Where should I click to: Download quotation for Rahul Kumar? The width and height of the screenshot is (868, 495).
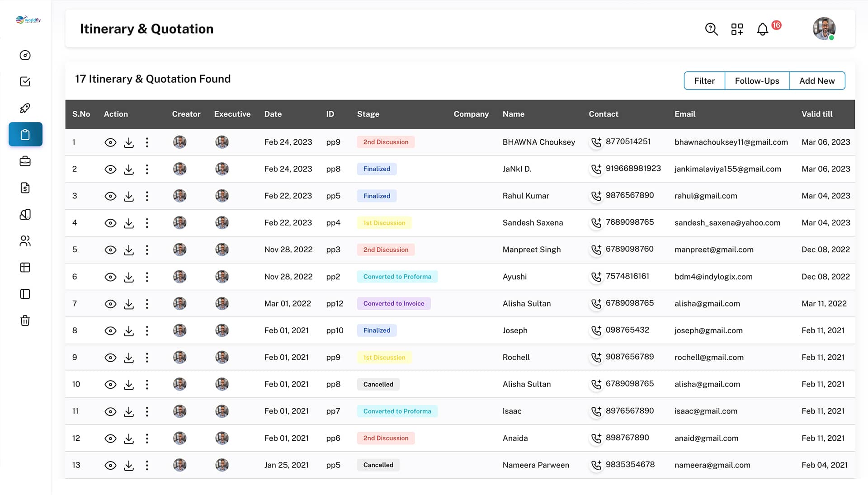click(129, 196)
